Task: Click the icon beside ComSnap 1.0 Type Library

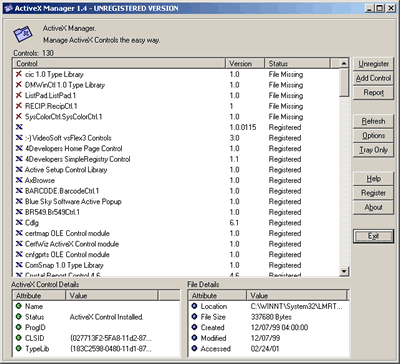Action: 19,265
